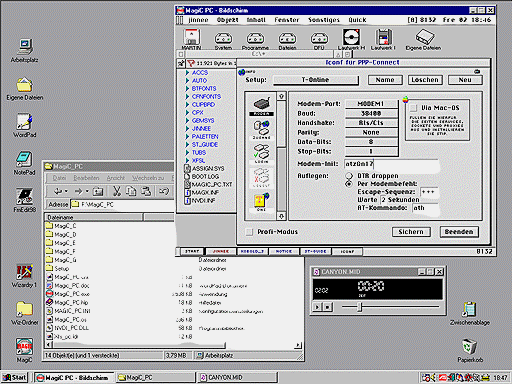This screenshot has width=512, height=384.
Task: Select the yellow T DNS section icon
Action: coord(262,202)
